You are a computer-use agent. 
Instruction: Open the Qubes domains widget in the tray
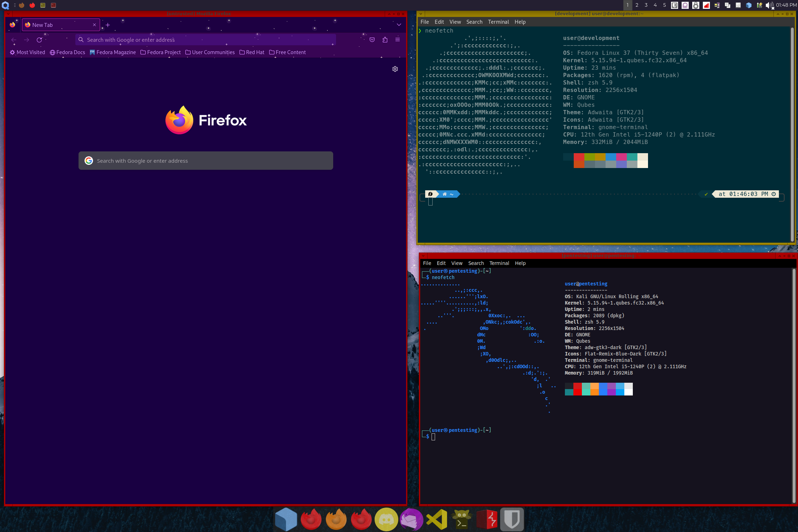pyautogui.click(x=748, y=5)
